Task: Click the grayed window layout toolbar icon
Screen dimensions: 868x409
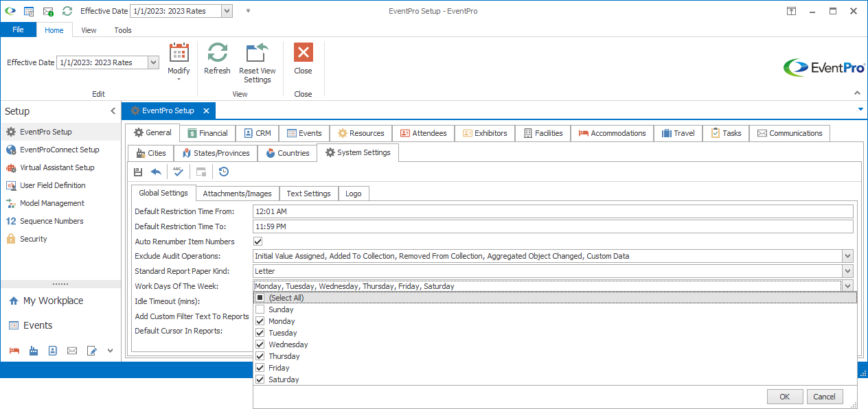Action: [201, 172]
